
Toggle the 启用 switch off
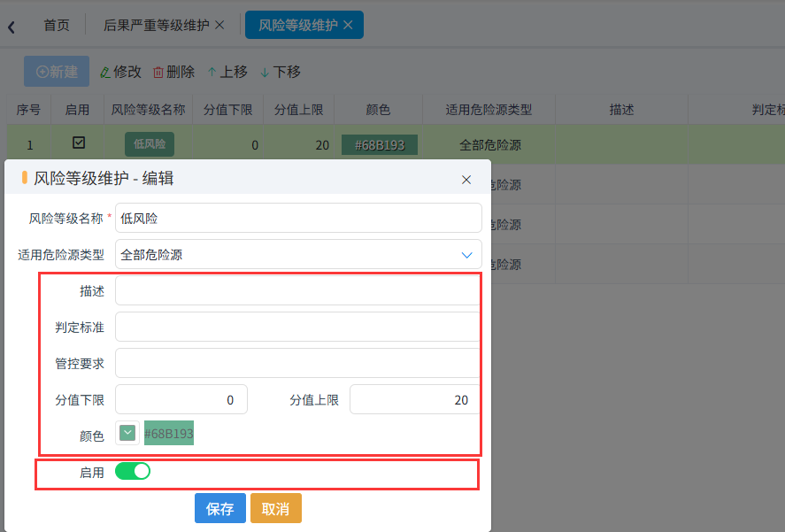(x=133, y=472)
